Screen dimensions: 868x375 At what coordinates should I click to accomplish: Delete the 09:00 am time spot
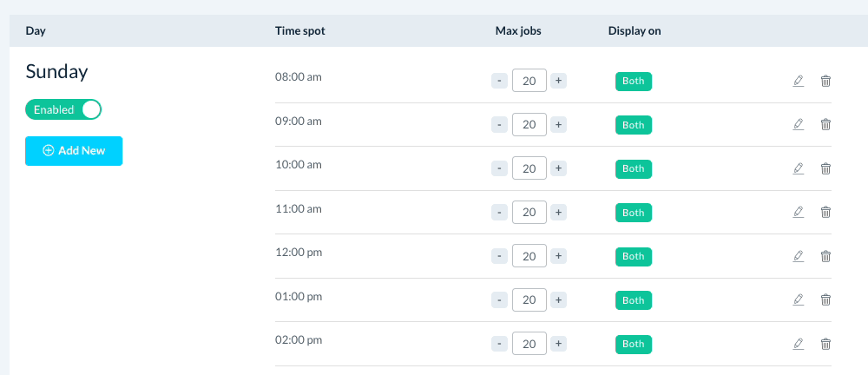coord(825,124)
